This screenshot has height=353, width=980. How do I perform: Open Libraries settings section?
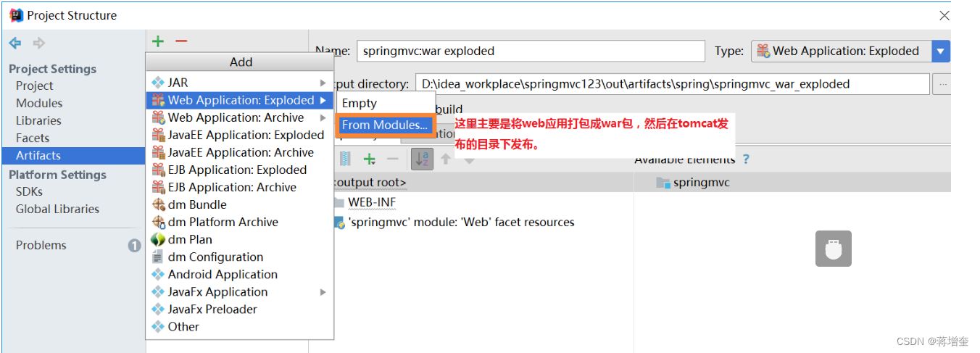(38, 120)
